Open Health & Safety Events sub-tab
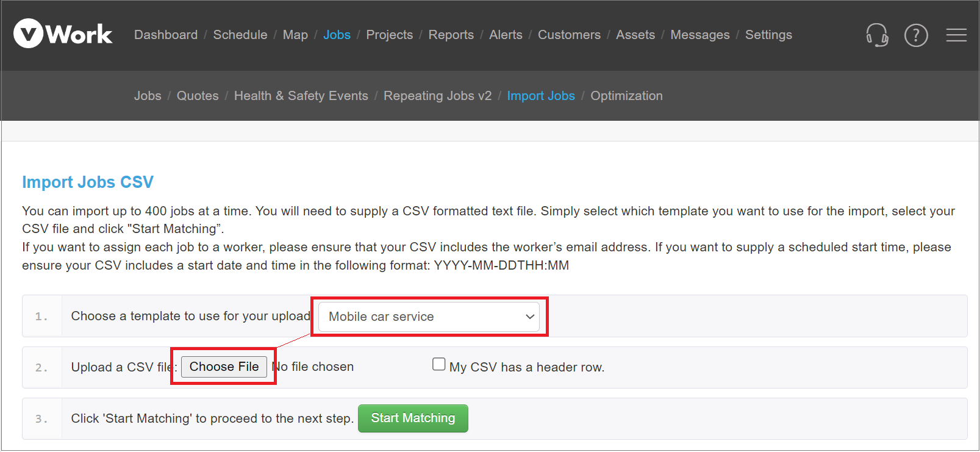The image size is (980, 452). 301,96
